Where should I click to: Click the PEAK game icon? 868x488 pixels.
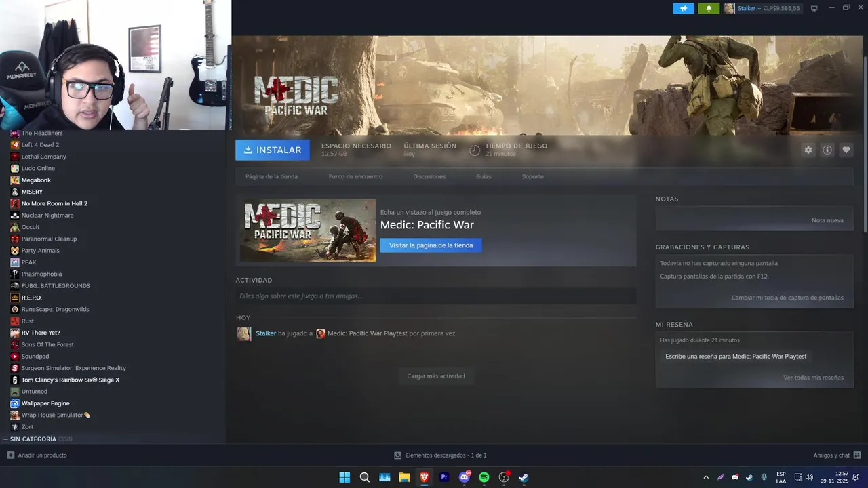[x=15, y=262]
